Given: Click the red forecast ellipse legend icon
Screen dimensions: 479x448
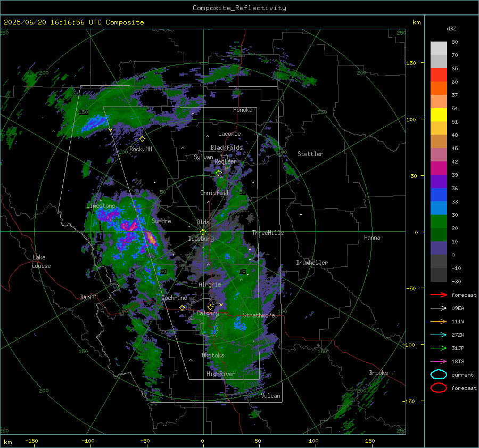Looking at the screenshot, I should tap(439, 388).
